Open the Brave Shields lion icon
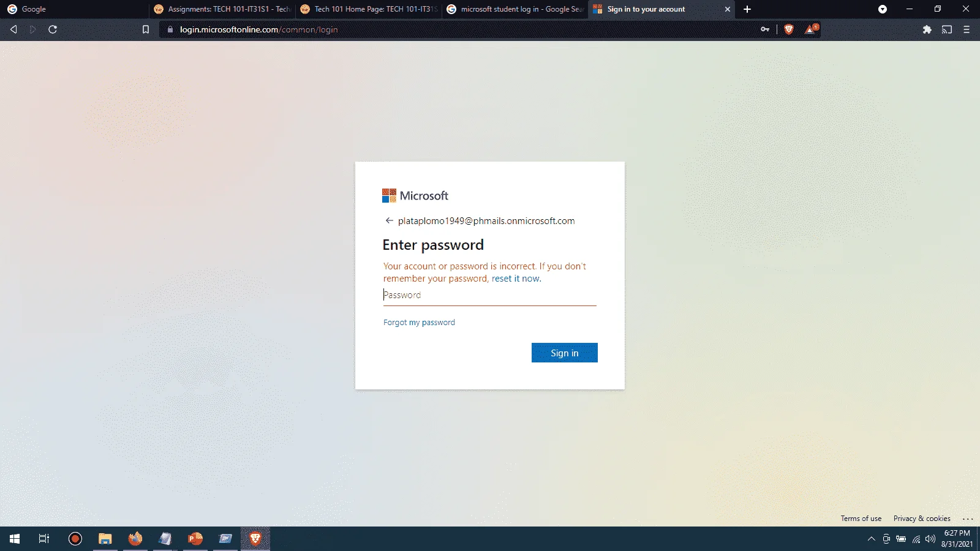Screen dimensions: 980x551 [x=789, y=29]
